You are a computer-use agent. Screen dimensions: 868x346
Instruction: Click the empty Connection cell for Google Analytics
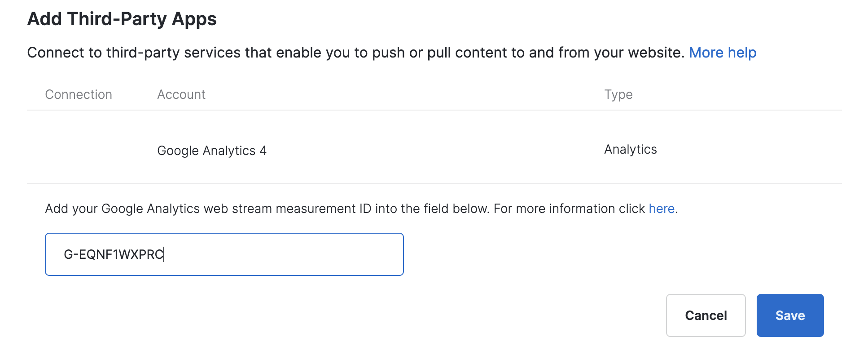point(79,150)
